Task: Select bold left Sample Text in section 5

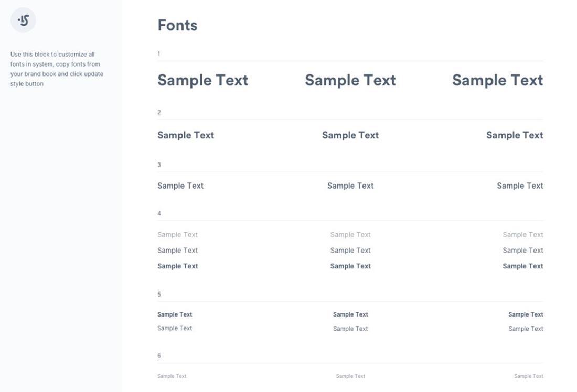Action: [x=175, y=314]
